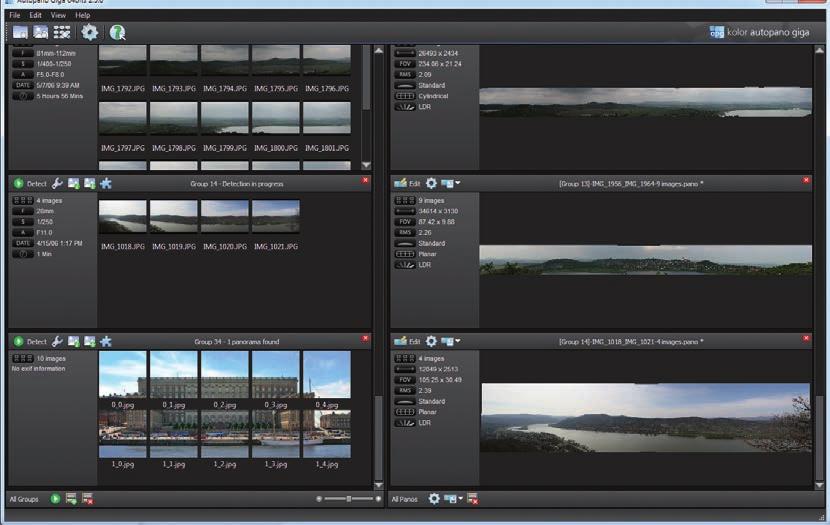Click All Groups remove groups icon
This screenshot has height=525, width=830.
(x=87, y=499)
